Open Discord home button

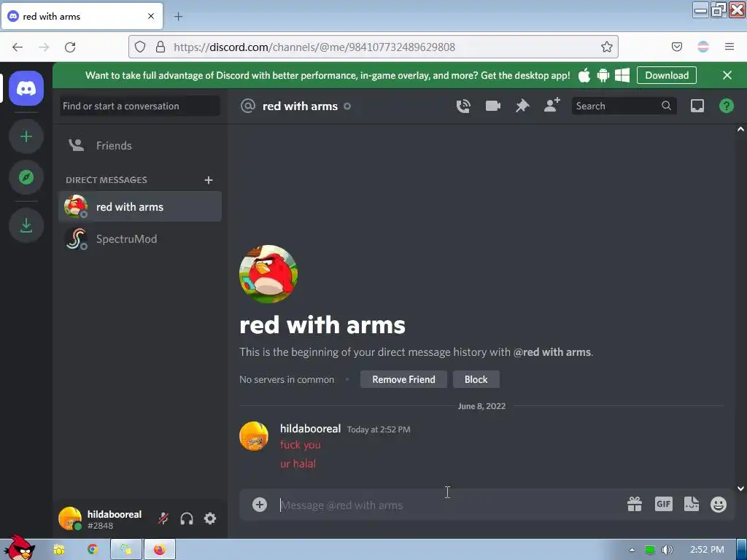(x=26, y=88)
